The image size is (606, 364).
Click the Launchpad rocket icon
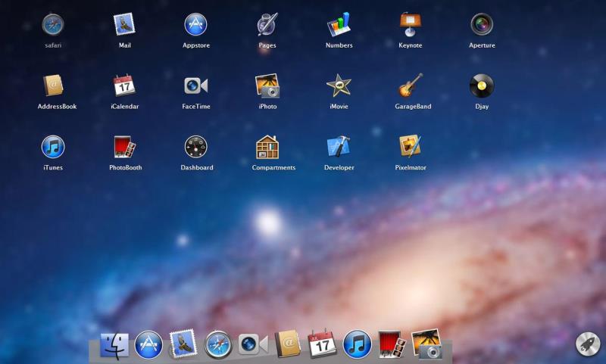click(587, 344)
